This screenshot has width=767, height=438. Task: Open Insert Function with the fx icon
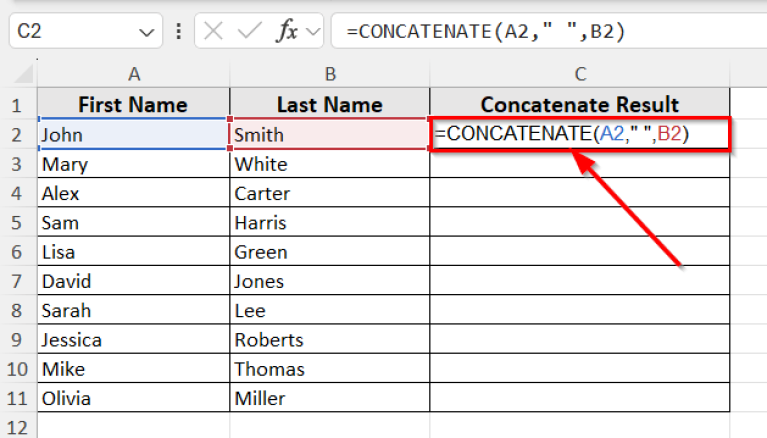coord(287,31)
